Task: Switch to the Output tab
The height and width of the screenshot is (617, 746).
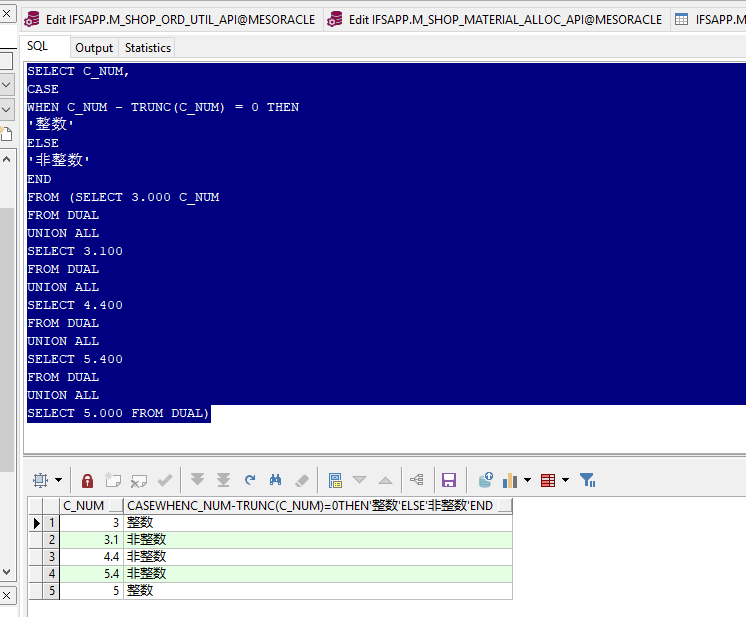Action: click(94, 48)
